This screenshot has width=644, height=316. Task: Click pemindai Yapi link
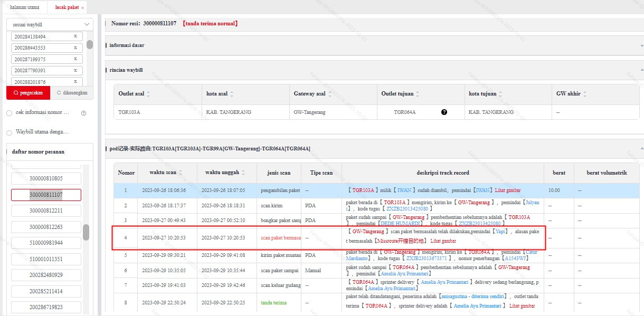(x=500, y=232)
